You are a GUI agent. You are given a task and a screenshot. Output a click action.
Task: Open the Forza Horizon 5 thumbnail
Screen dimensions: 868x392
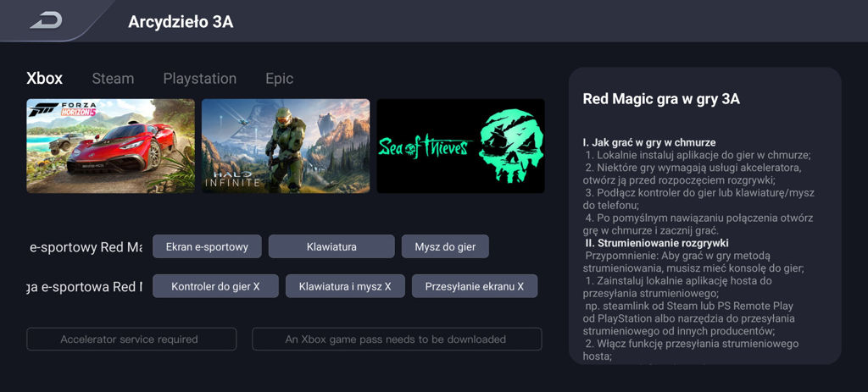pyautogui.click(x=111, y=146)
